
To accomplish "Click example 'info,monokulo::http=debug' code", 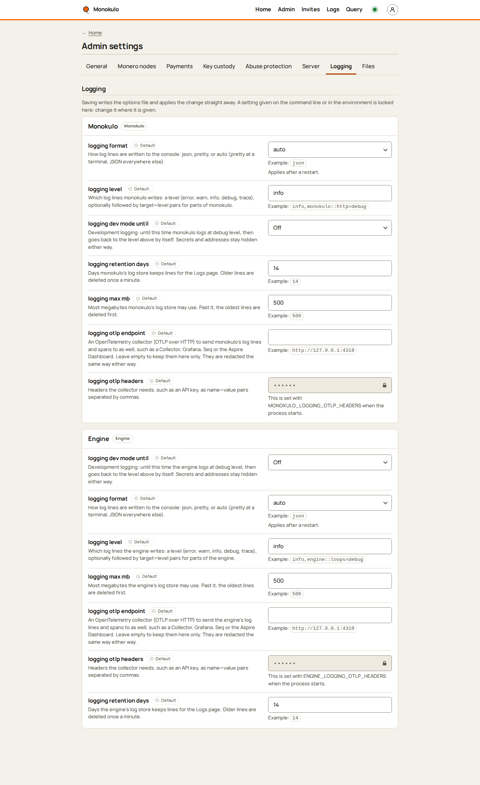I will pos(329,206).
